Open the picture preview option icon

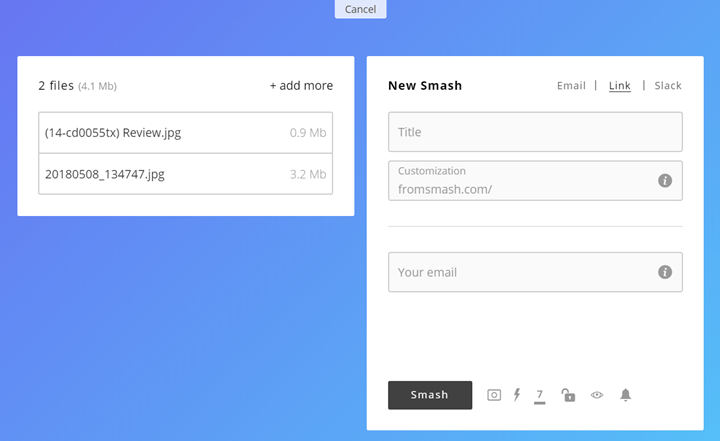(494, 395)
